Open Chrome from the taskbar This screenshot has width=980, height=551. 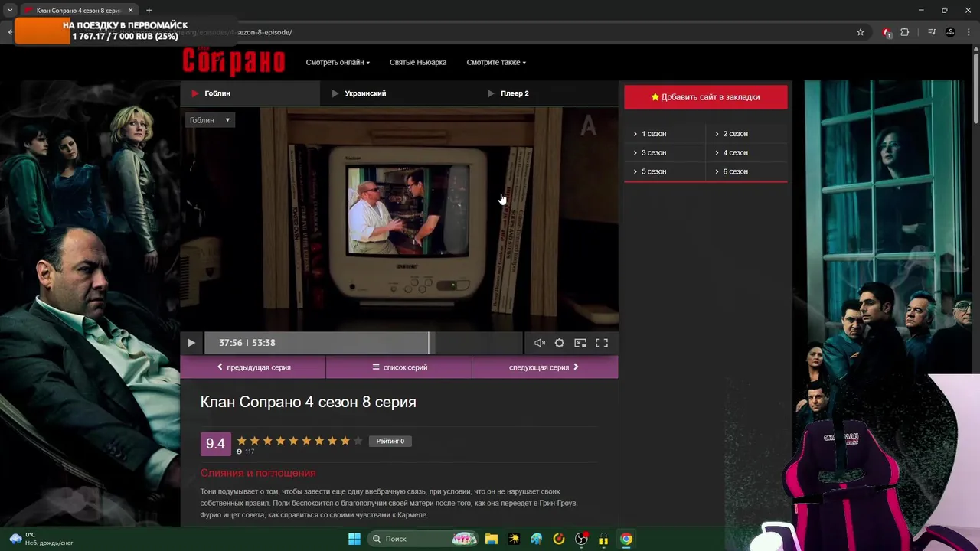coord(626,539)
